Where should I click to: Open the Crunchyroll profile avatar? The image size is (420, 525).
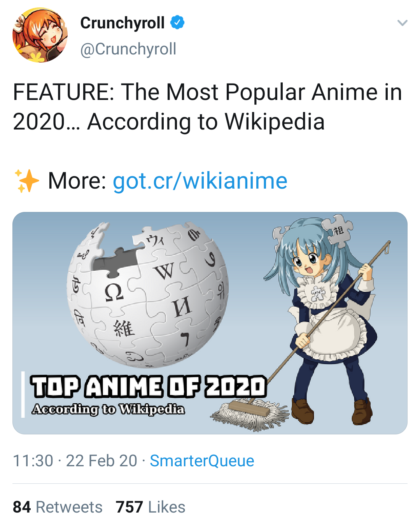point(40,35)
